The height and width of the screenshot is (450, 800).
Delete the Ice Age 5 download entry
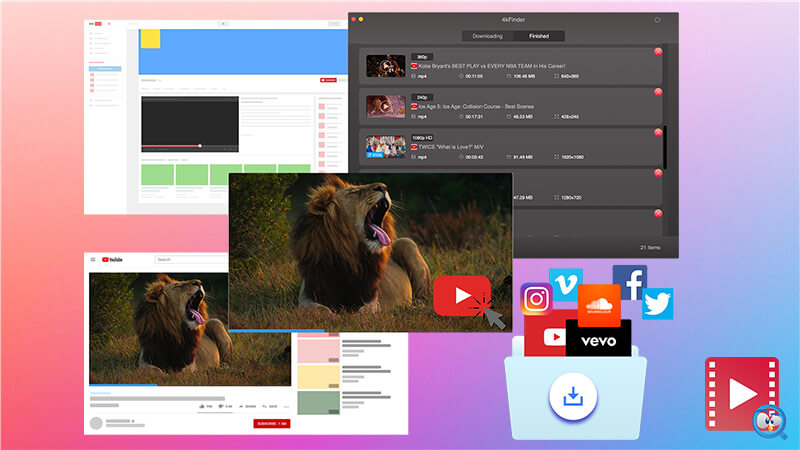click(657, 93)
